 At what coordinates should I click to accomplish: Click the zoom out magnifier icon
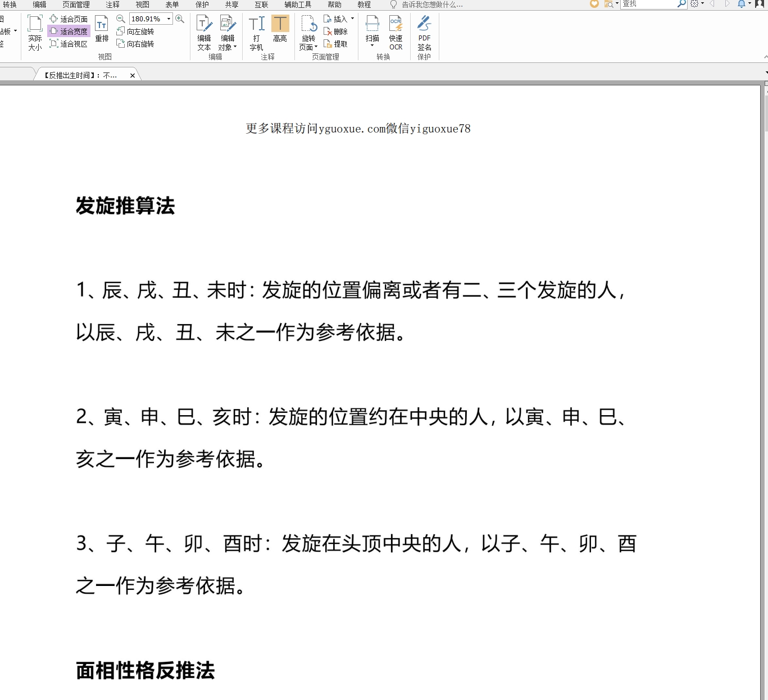tap(121, 19)
